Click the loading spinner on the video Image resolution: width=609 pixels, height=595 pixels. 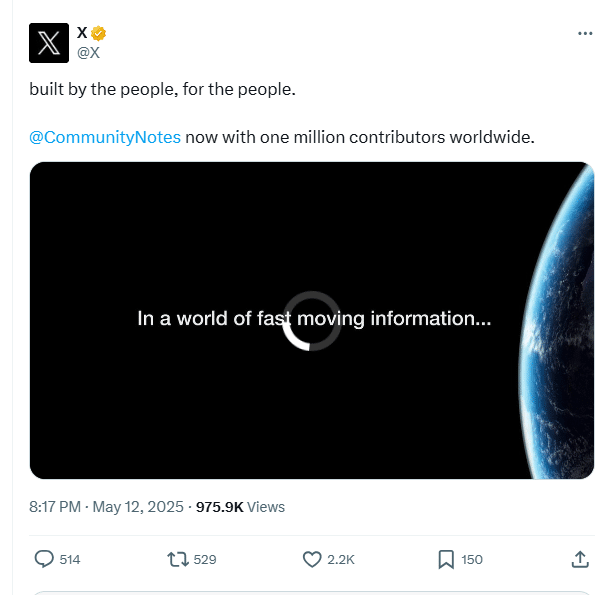[312, 321]
